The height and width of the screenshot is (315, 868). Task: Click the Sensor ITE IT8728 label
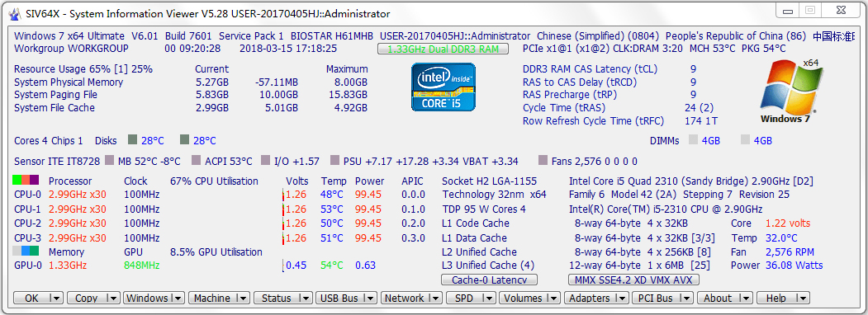pos(57,162)
